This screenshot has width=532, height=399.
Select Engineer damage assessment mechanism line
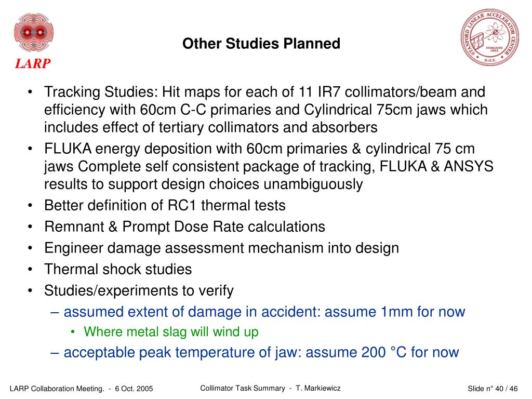tap(221, 248)
